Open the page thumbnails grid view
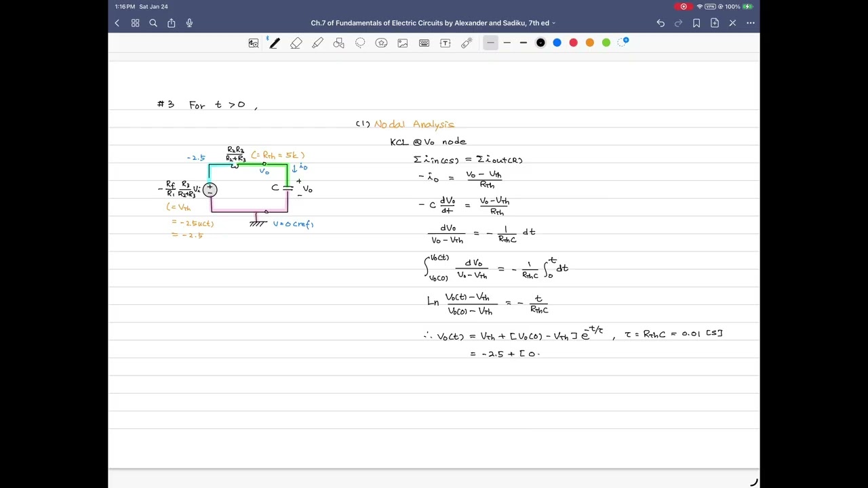868x488 pixels. coord(135,23)
